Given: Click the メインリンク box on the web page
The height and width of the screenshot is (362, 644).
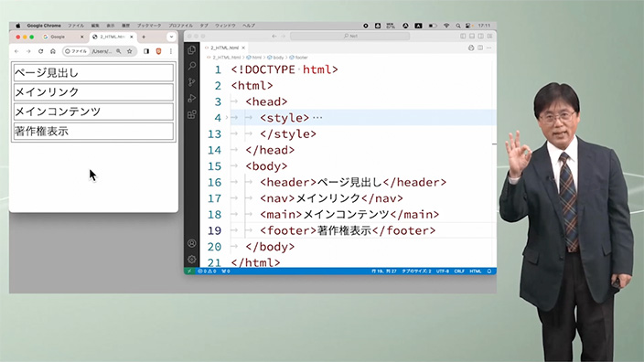Looking at the screenshot, I should coord(93,92).
